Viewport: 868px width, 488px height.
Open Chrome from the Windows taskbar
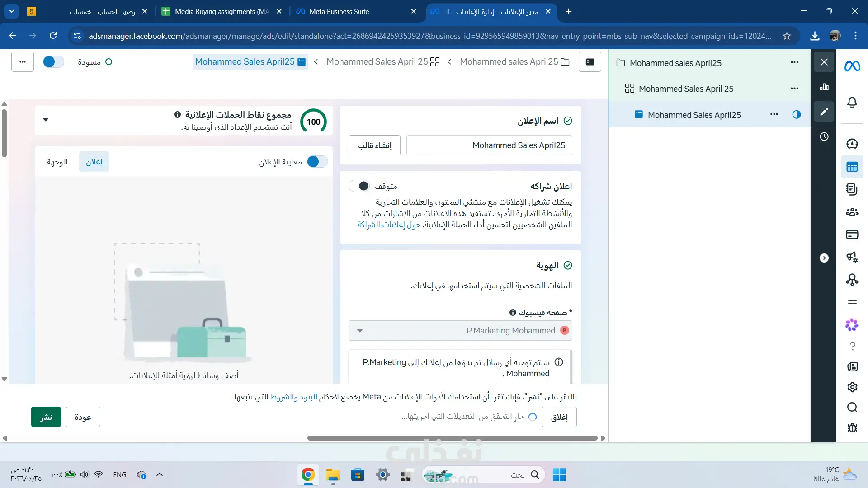tap(308, 474)
